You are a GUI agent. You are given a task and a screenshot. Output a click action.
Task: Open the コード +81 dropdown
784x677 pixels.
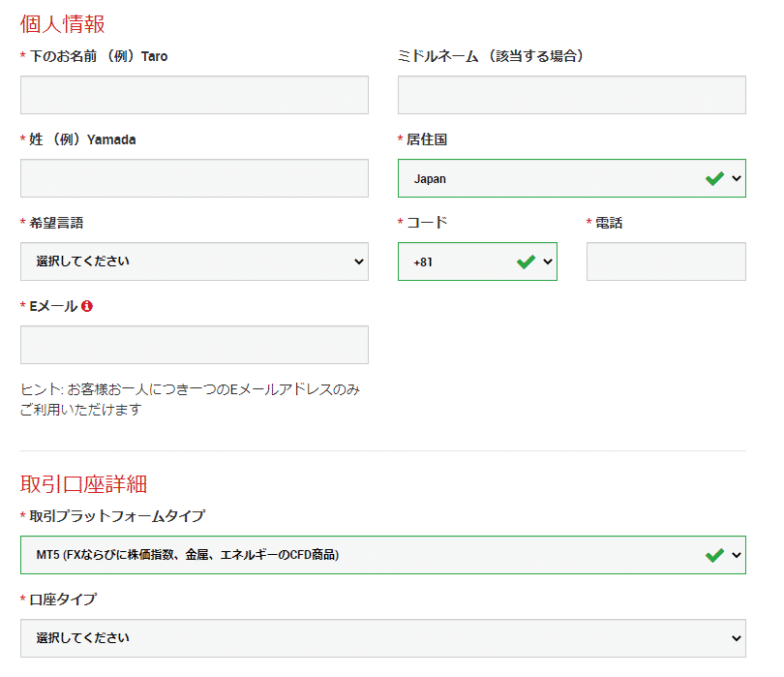click(477, 262)
